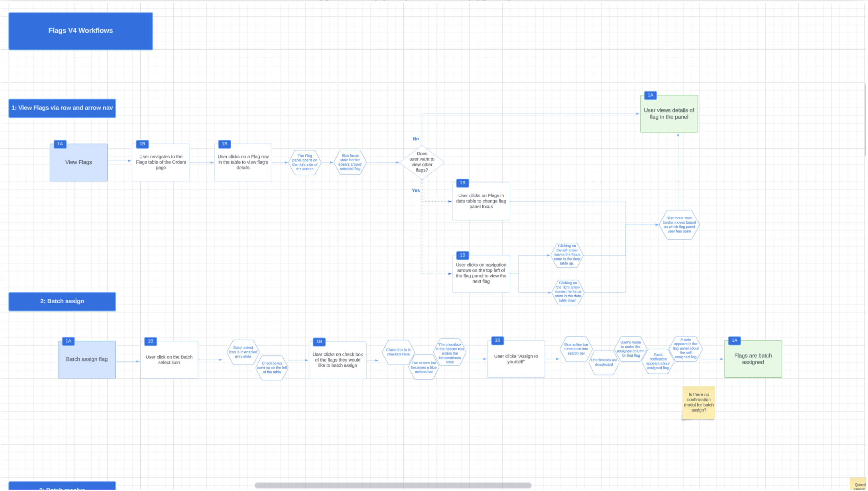
Task: Click the 'Check box is in checked state' hexagon
Action: pos(398,353)
